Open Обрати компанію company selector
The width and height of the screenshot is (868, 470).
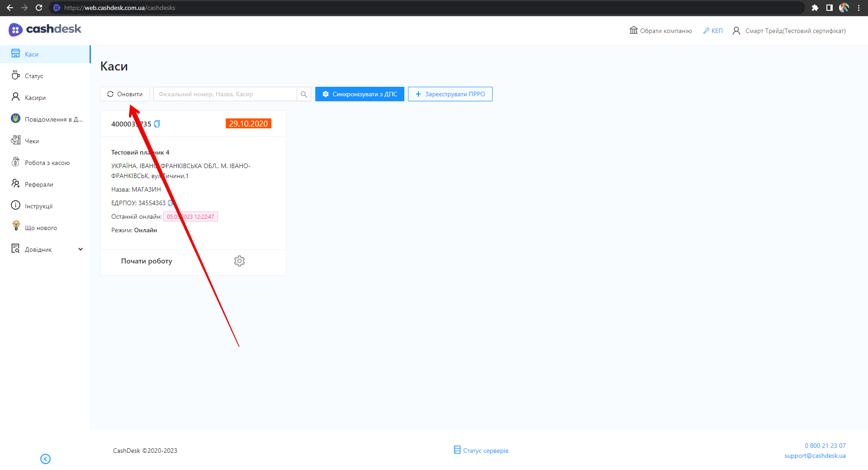coord(661,31)
